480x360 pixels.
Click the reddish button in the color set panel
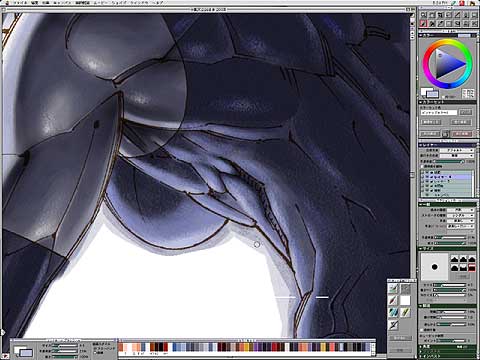[x=462, y=134]
